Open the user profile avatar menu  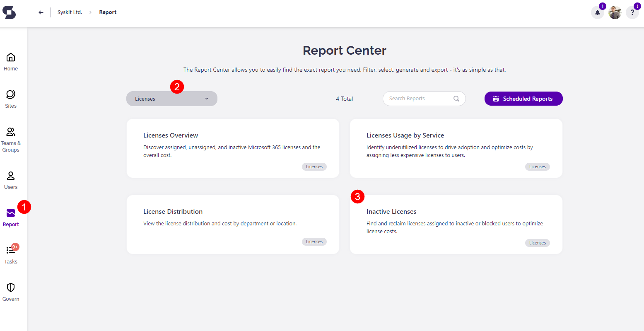click(615, 12)
